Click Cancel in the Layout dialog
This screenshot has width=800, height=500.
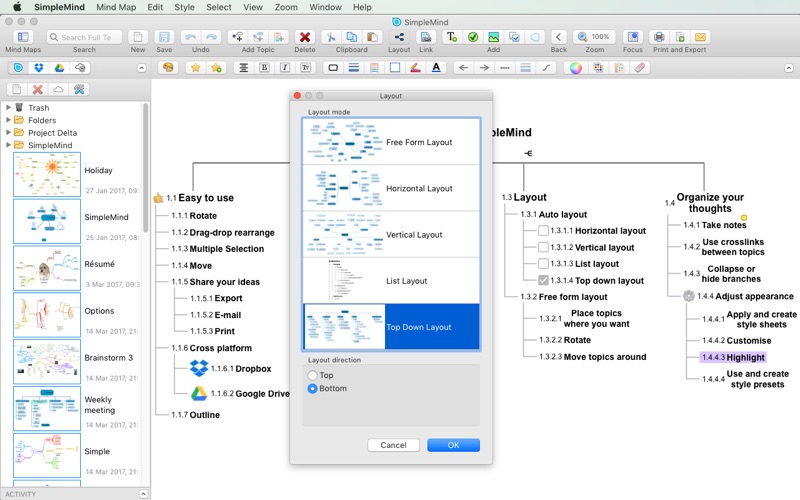(x=393, y=445)
